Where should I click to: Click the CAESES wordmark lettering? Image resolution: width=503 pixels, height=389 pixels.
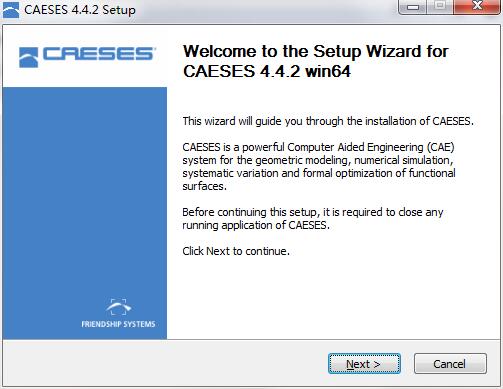[x=98, y=54]
